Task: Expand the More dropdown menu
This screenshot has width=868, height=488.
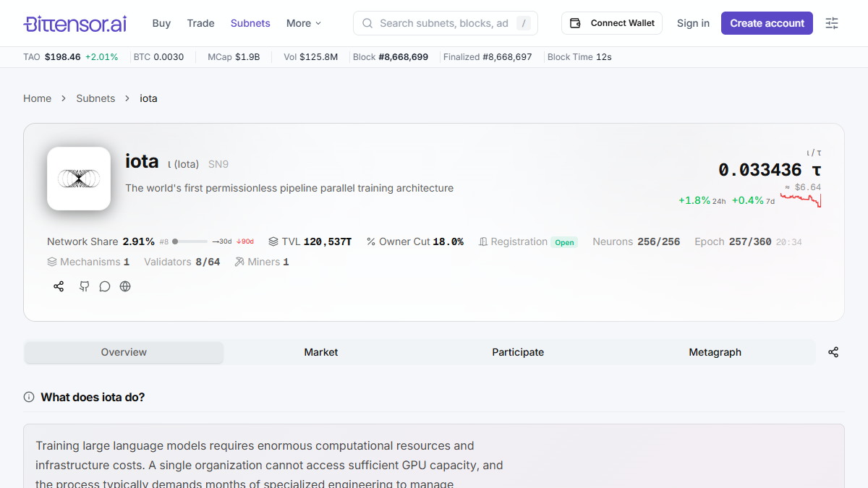Action: tap(304, 23)
